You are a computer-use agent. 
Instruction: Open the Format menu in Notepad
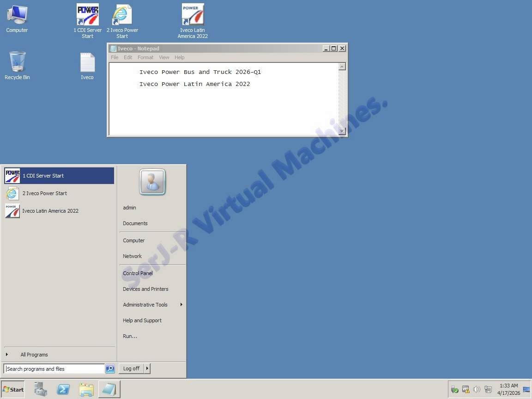pyautogui.click(x=145, y=57)
